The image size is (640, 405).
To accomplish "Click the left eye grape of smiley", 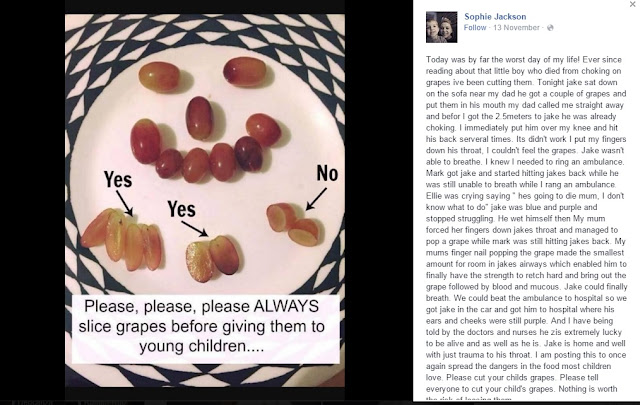I will (159, 77).
